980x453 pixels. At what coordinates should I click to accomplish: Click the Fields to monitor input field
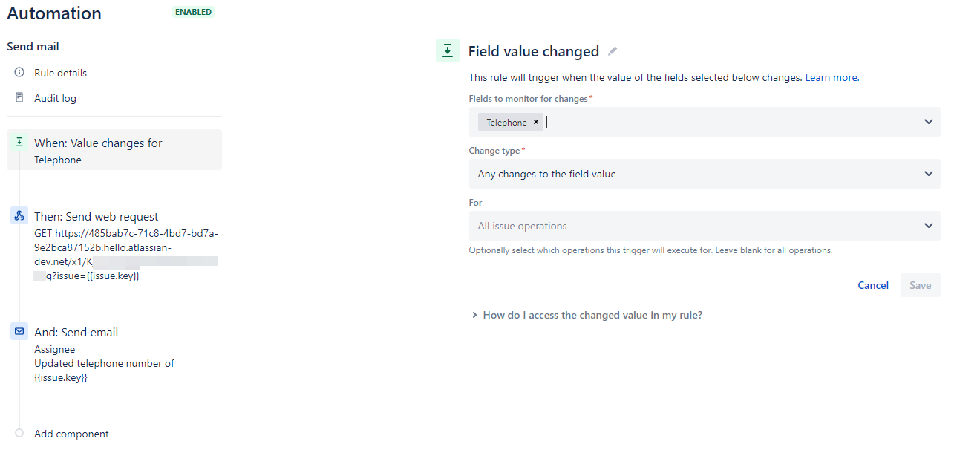click(x=728, y=122)
